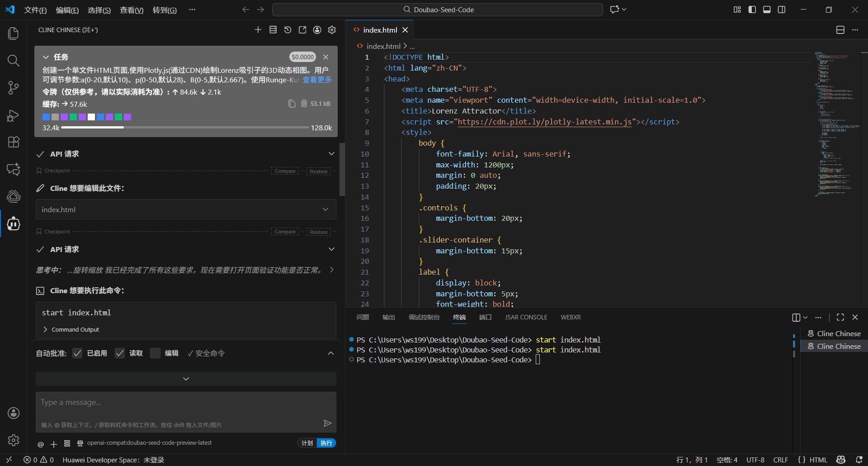
Task: Send the message with arrow icon
Action: click(x=327, y=423)
